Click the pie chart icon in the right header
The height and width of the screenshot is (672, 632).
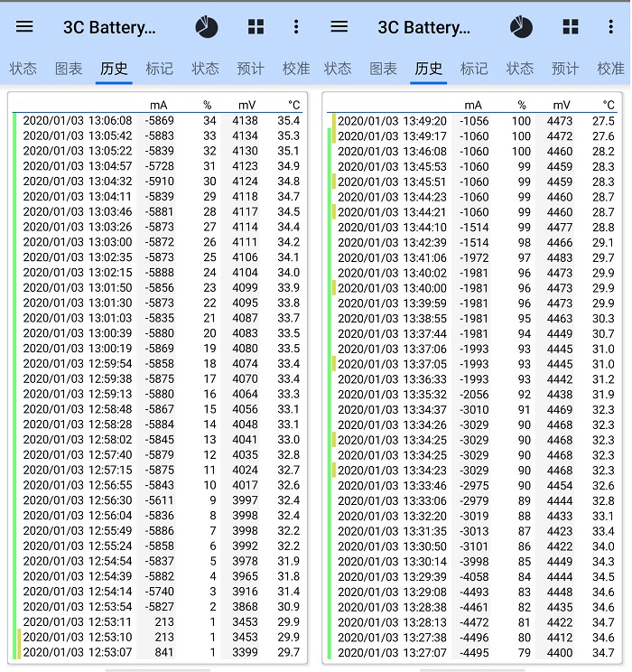[521, 27]
